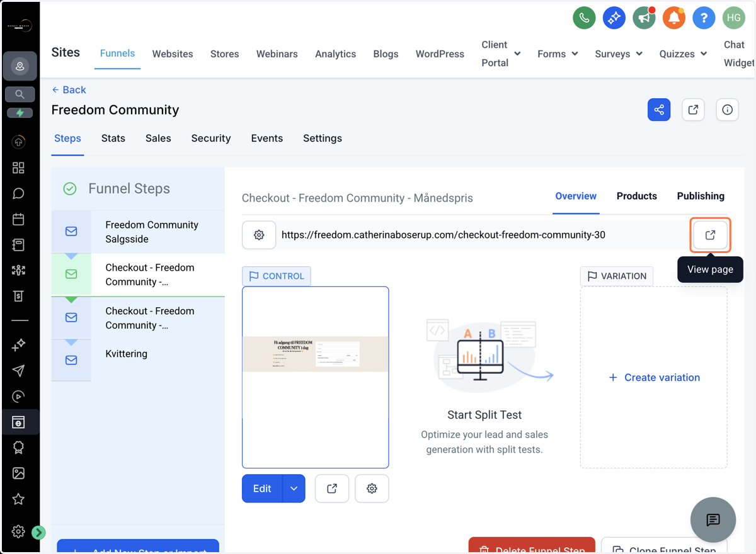Switch to the Websites tab
756x554 pixels.
173,54
